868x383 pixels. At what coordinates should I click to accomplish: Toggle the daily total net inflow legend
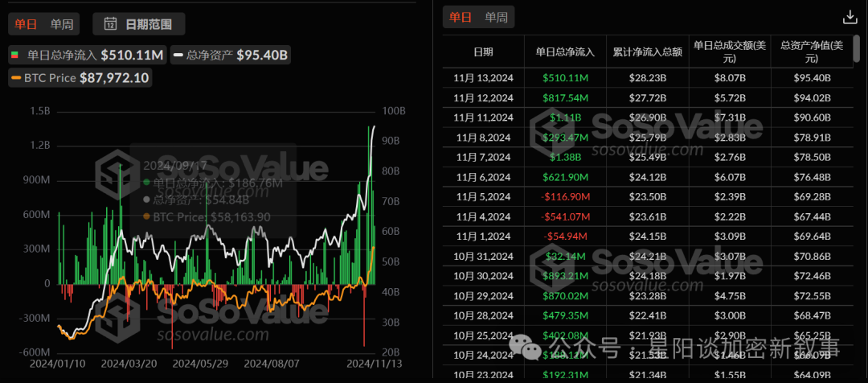coord(88,55)
